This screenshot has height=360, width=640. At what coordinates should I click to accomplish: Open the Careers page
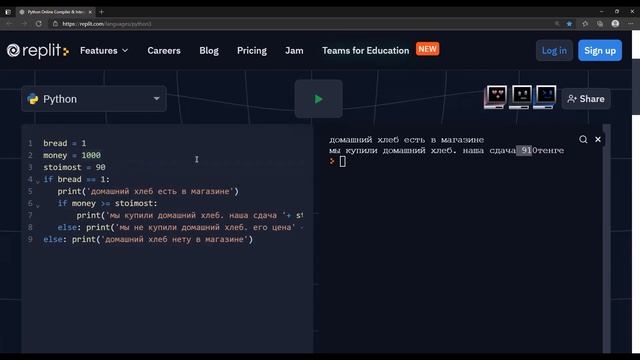[x=164, y=51]
